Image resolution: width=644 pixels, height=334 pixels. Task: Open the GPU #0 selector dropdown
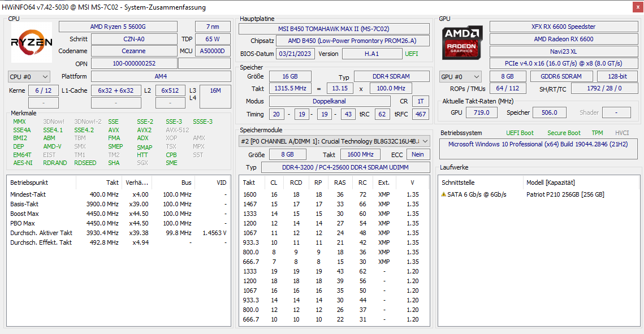pos(460,77)
